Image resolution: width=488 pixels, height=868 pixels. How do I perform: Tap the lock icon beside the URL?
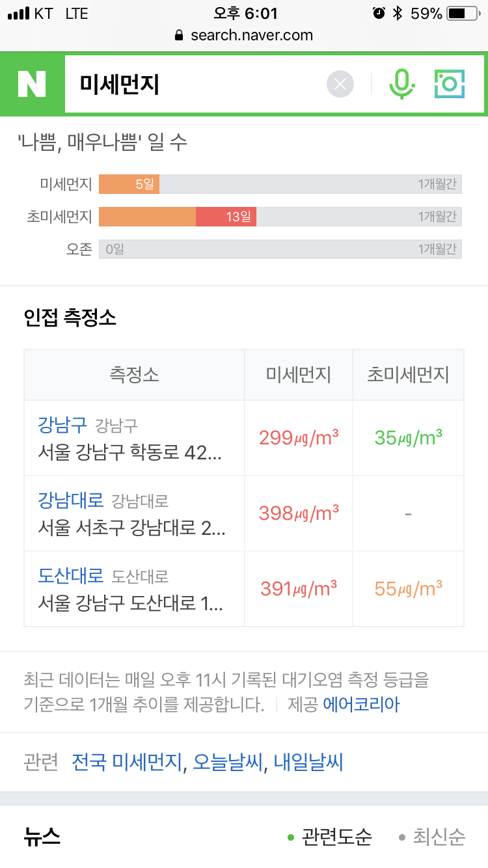(180, 36)
